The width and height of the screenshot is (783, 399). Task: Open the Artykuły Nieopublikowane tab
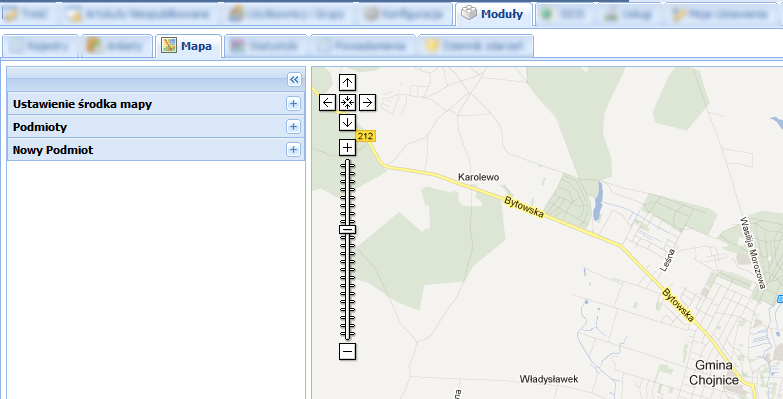tap(139, 14)
